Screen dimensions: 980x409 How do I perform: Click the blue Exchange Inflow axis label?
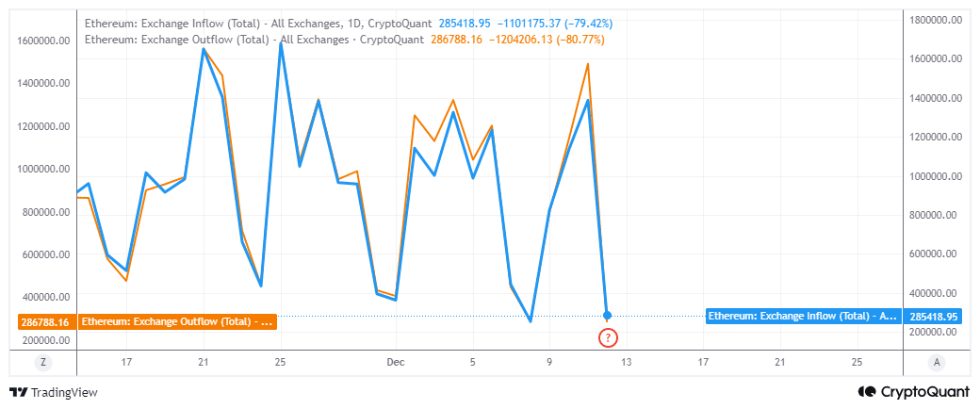click(802, 316)
